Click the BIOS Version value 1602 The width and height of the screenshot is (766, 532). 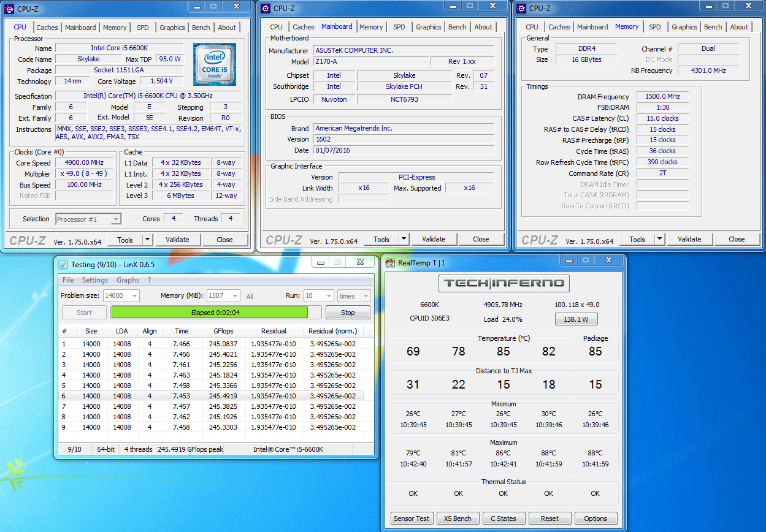click(404, 139)
